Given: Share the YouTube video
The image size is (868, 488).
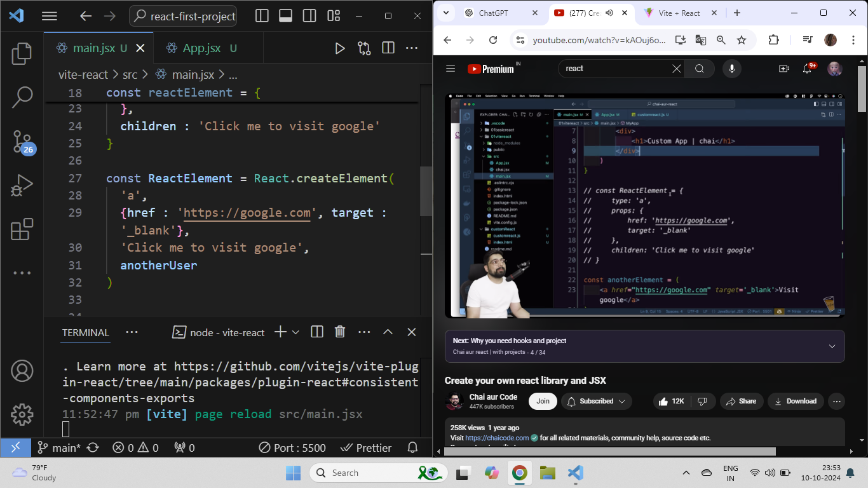Looking at the screenshot, I should [x=742, y=401].
